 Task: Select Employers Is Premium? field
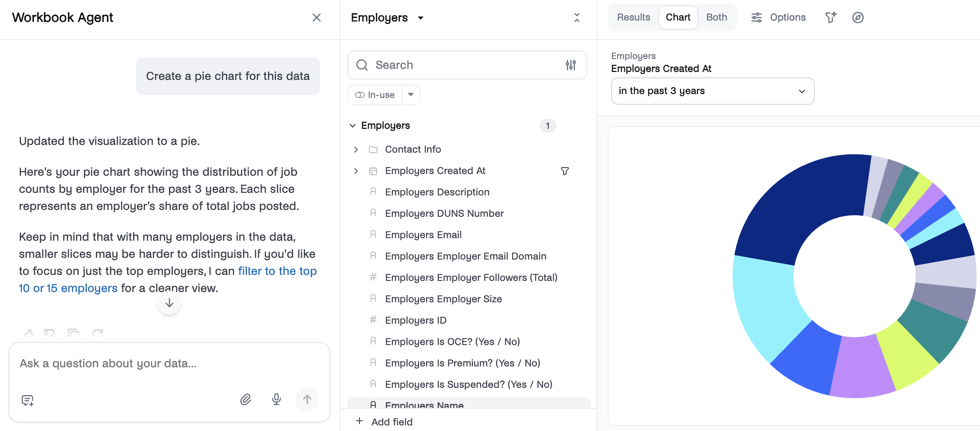(463, 363)
